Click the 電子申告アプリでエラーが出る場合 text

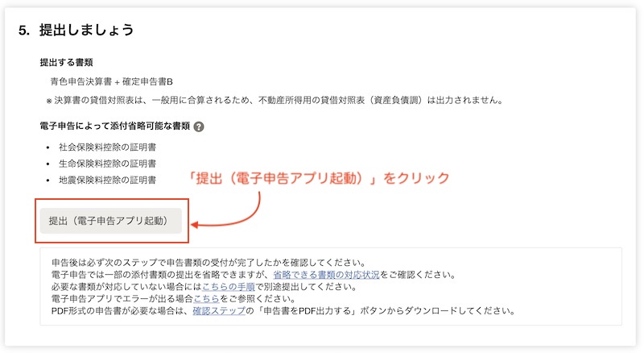point(122,299)
